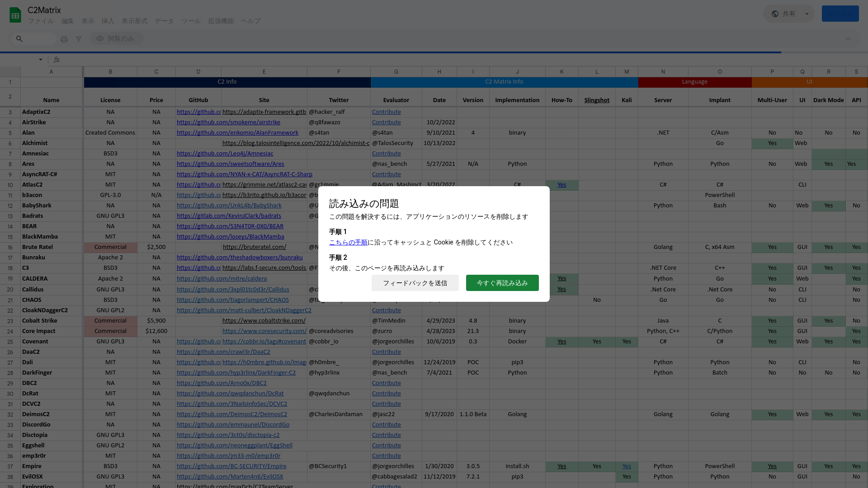This screenshot has height=488, width=868.
Task: Click the talosintelligence blog link for Alchimist
Action: pyautogui.click(x=296, y=143)
